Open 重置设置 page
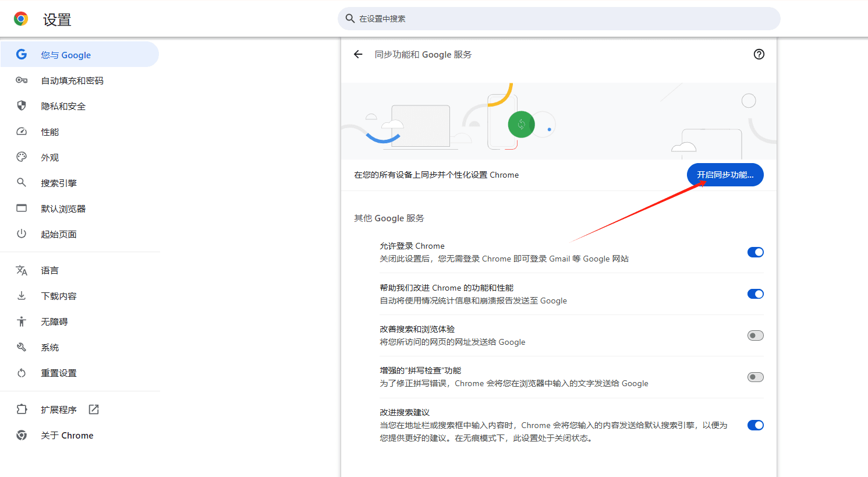868x477 pixels. (x=79, y=373)
